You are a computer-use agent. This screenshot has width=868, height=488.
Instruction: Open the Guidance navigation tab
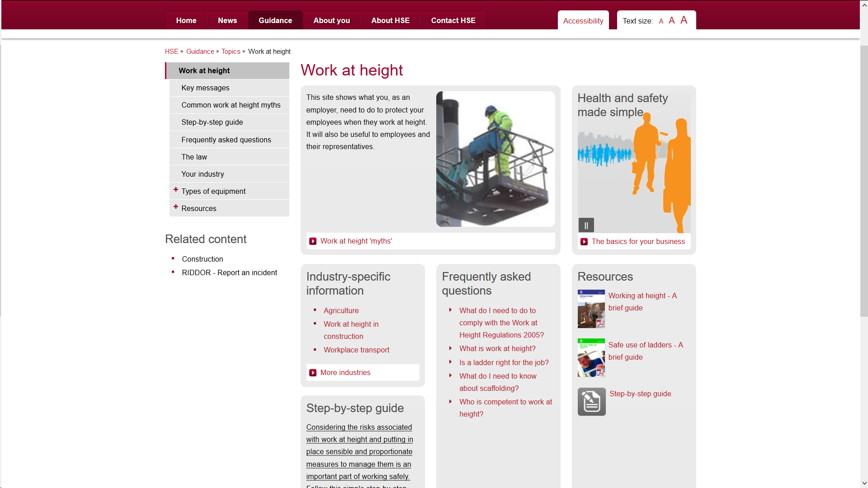[x=275, y=20]
